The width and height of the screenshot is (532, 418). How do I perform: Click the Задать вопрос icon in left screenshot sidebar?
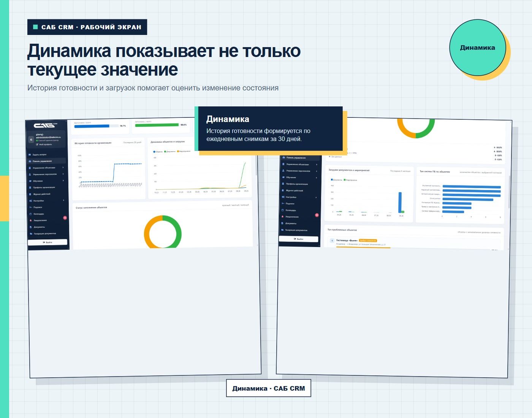pyautogui.click(x=30, y=155)
